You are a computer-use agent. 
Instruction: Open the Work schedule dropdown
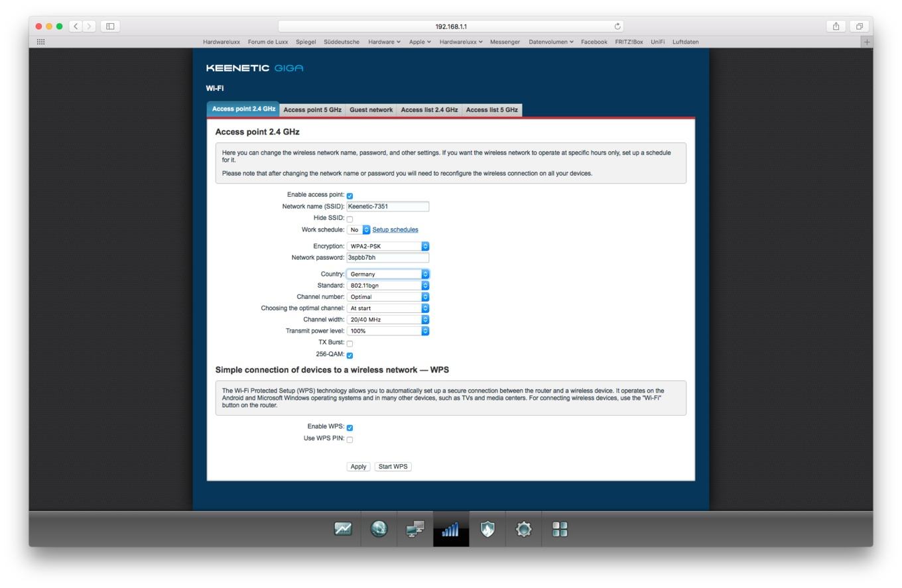[x=358, y=229]
